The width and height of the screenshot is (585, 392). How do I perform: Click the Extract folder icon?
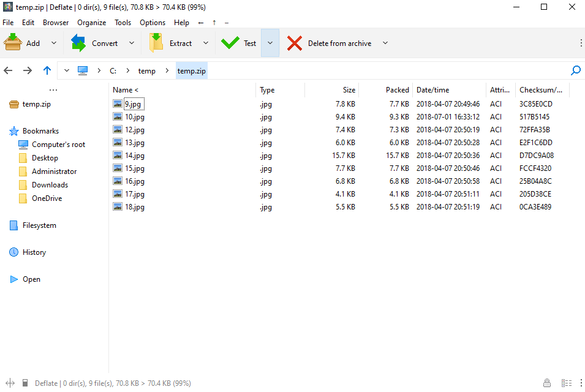pos(156,42)
